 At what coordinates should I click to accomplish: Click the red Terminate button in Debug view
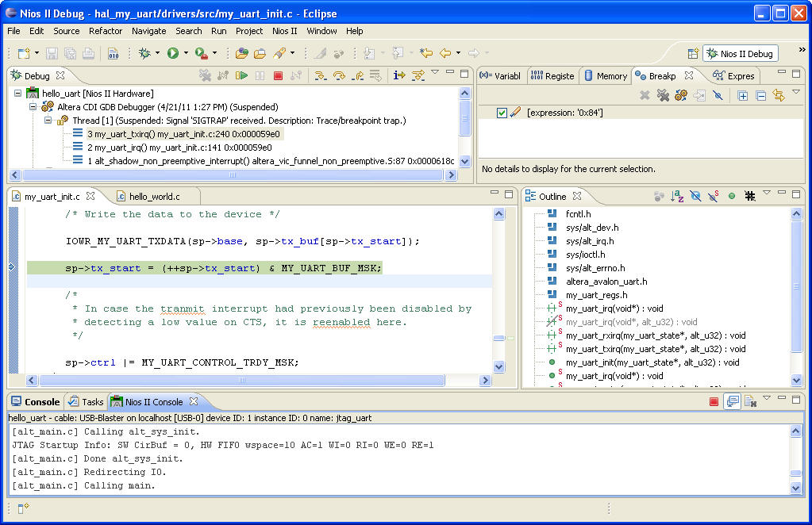coord(278,75)
